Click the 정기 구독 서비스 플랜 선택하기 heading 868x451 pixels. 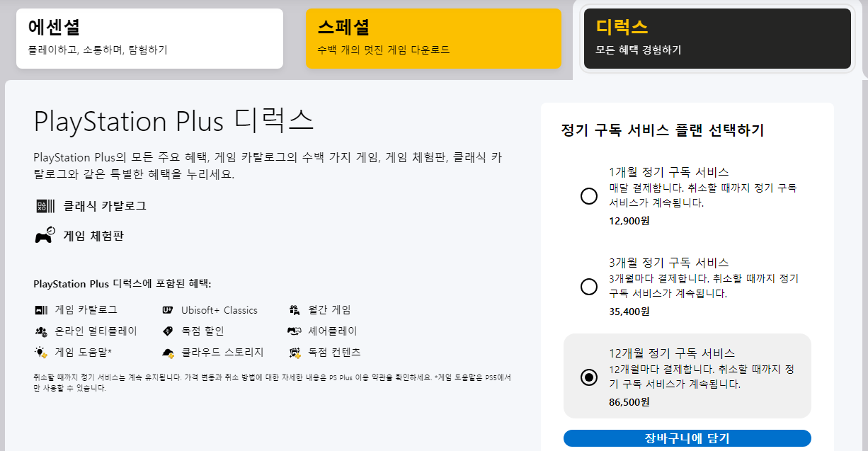click(662, 130)
